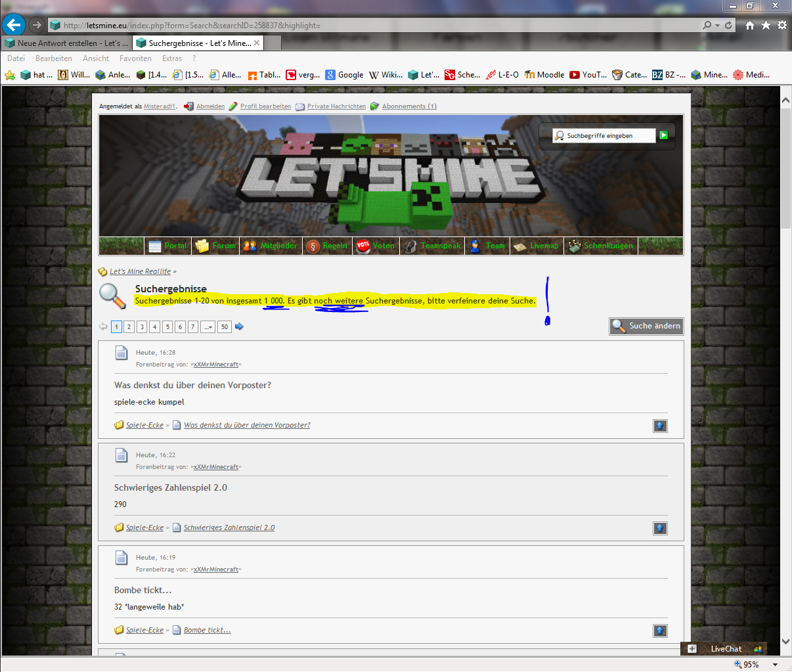The height and width of the screenshot is (672, 792).
Task: Expand the address bar search dropdown arrow
Action: tap(717, 25)
